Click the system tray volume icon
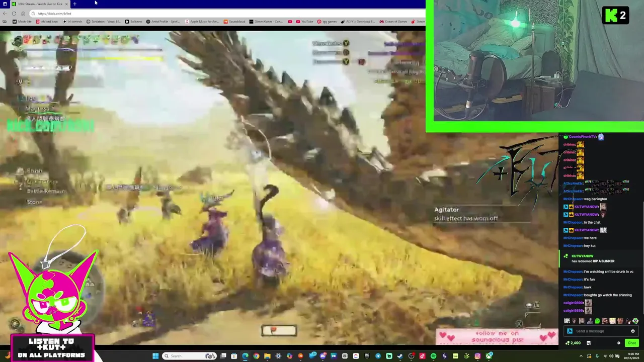The image size is (644, 362). click(x=611, y=356)
